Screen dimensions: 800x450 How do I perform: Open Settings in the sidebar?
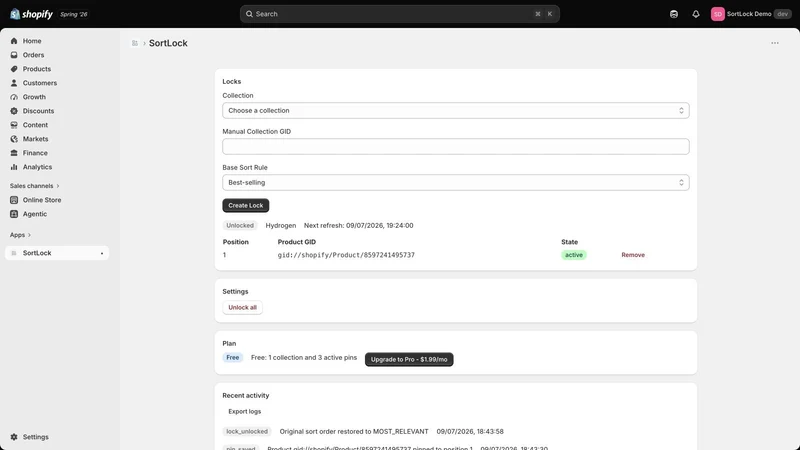click(x=36, y=437)
